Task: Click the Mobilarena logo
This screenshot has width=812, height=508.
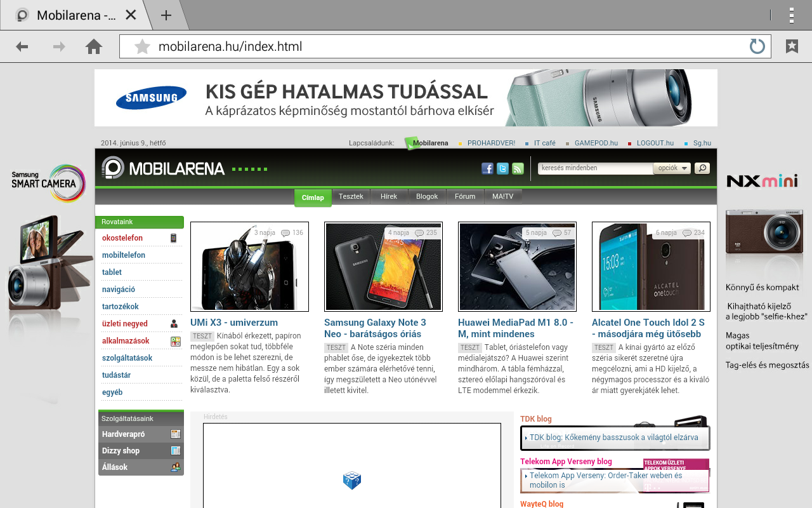Action: pyautogui.click(x=163, y=168)
